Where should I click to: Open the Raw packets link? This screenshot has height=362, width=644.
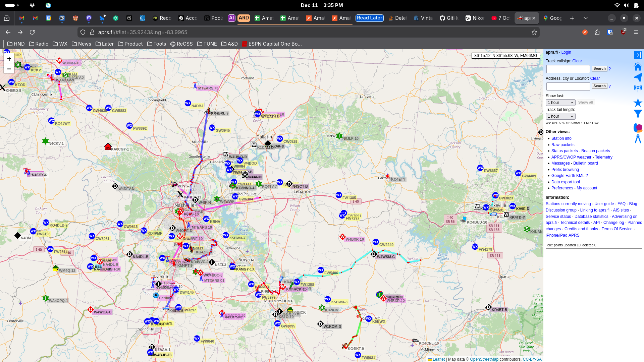[x=562, y=145]
